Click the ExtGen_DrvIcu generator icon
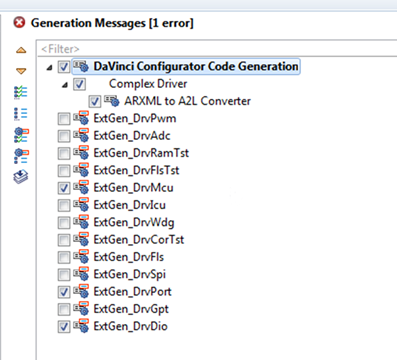Image resolution: width=397 pixels, height=360 pixels. 81,205
